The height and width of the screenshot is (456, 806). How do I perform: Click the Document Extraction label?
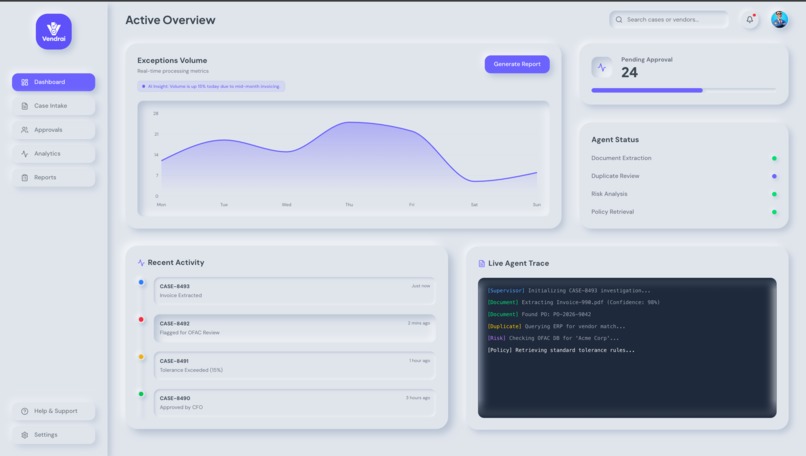tap(621, 158)
